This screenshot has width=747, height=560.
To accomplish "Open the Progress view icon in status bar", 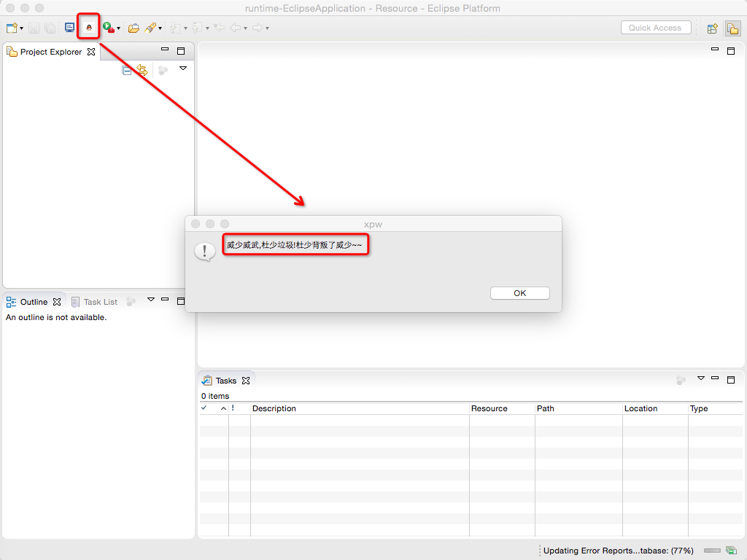I will (731, 551).
